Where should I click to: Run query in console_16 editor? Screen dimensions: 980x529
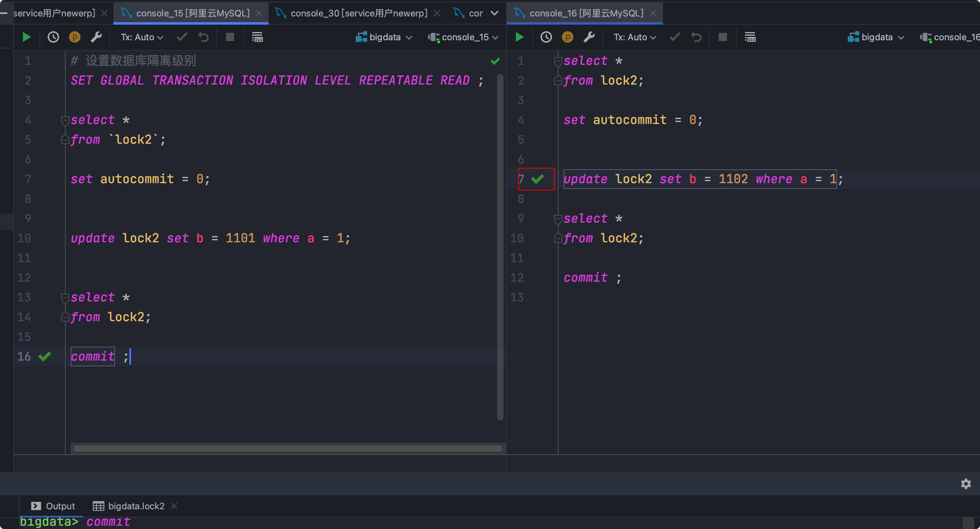pos(520,37)
